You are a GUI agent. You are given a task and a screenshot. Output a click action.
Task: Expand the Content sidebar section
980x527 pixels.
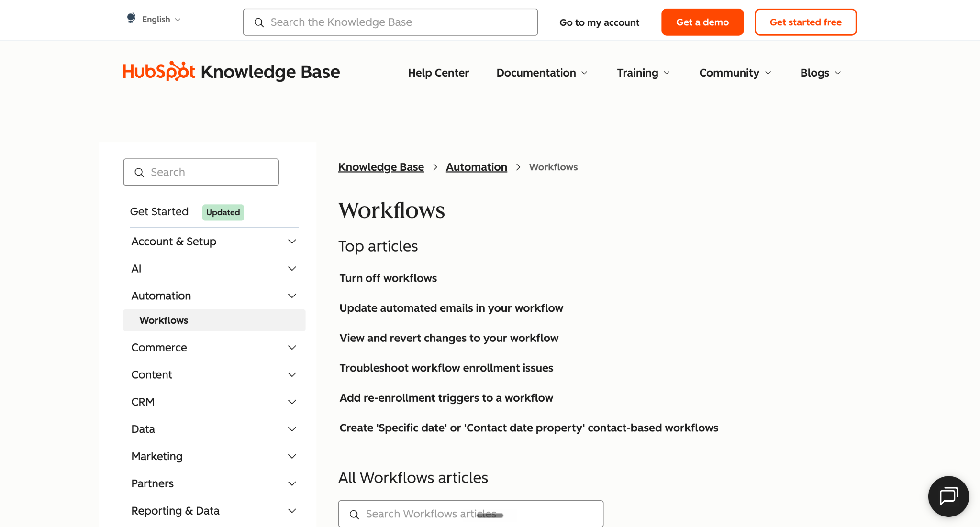point(214,375)
